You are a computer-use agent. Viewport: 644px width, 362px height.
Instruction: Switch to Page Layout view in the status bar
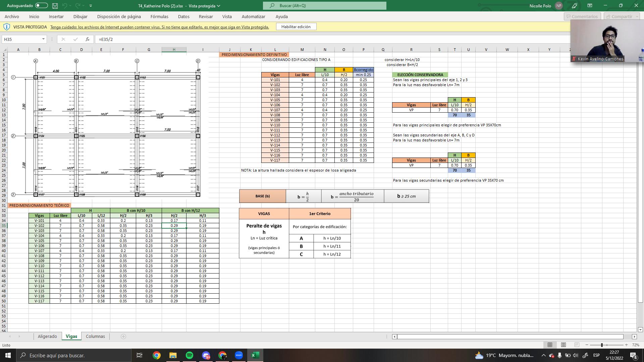(563, 345)
